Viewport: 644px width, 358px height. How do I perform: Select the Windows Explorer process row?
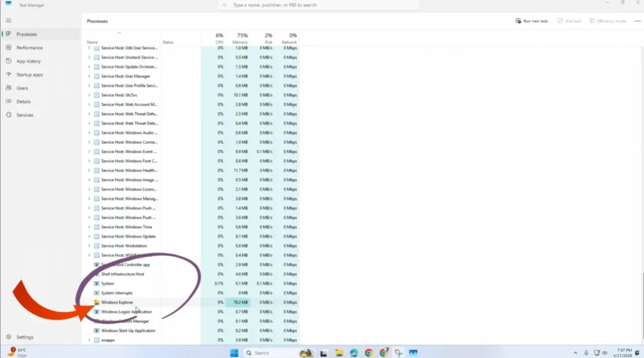192,302
